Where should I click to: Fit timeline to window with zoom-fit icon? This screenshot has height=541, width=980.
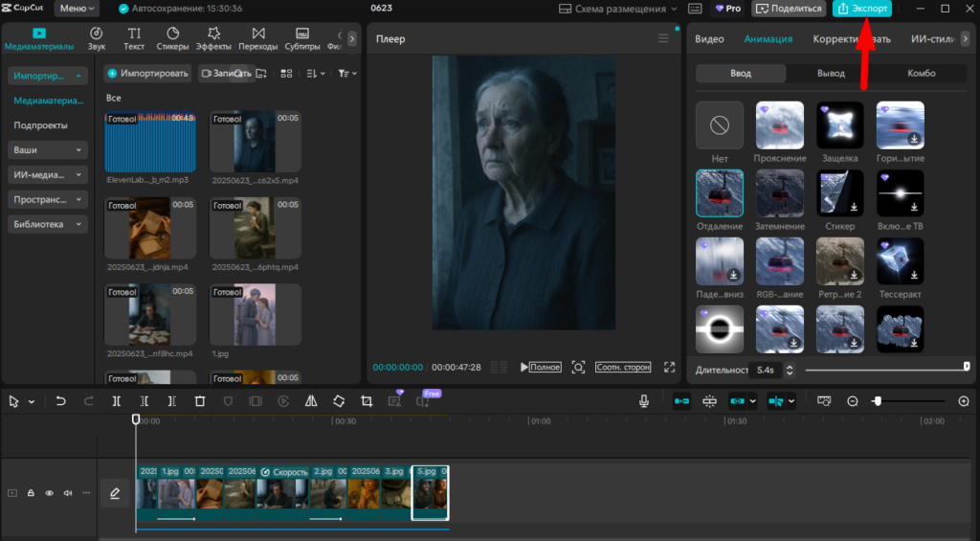[824, 401]
